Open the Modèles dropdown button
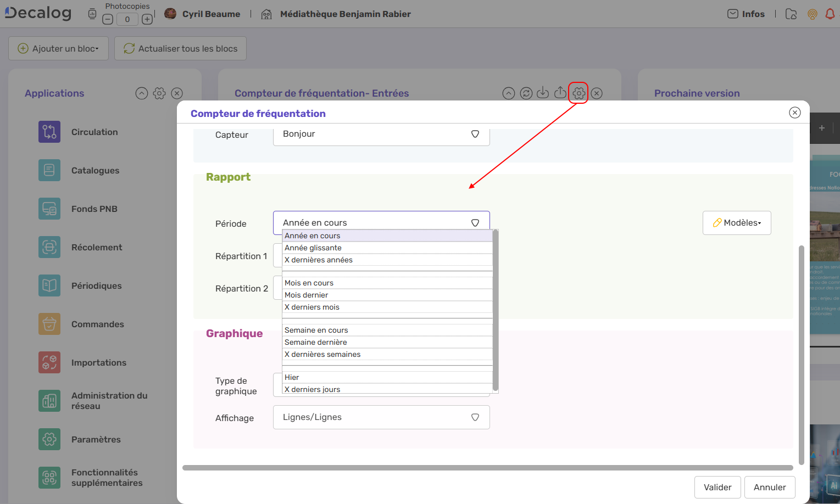Screen dimensions: 840x504 pos(736,223)
